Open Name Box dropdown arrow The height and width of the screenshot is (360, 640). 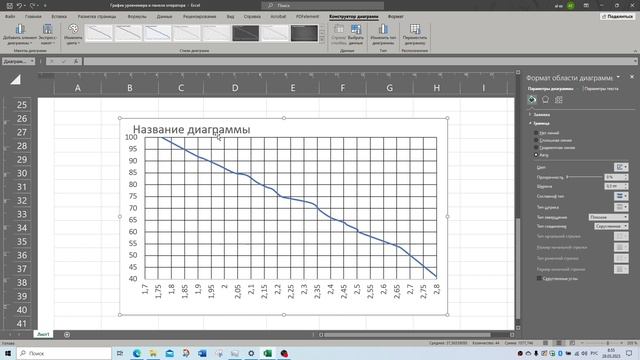(32, 61)
